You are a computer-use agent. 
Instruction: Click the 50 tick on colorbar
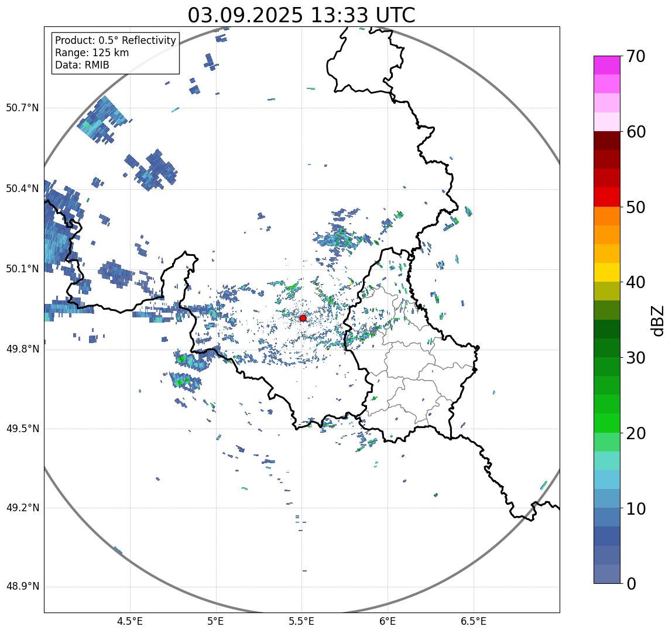tap(636, 207)
